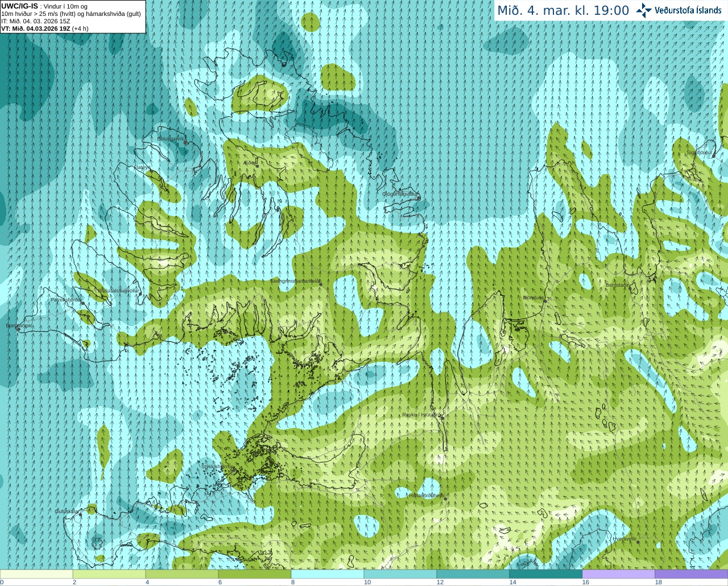Screen dimensions: 728x586
Task: Click the 6–8 m/s olive green legend swatch
Action: coord(255,574)
